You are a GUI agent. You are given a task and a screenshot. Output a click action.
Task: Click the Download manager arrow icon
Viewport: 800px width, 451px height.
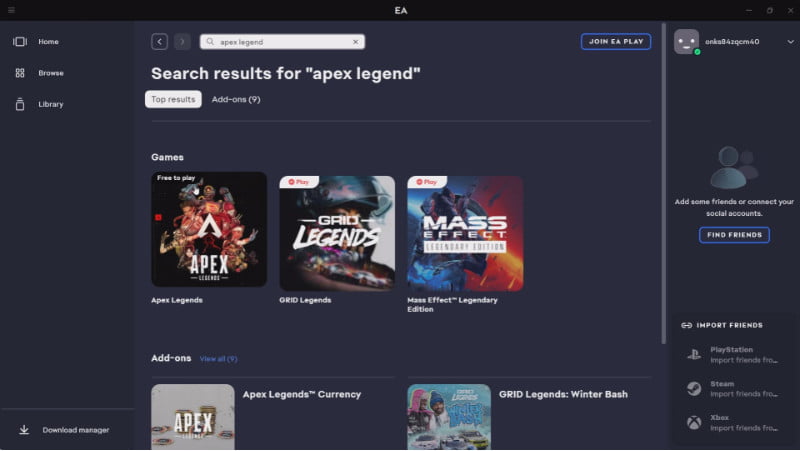pos(24,430)
